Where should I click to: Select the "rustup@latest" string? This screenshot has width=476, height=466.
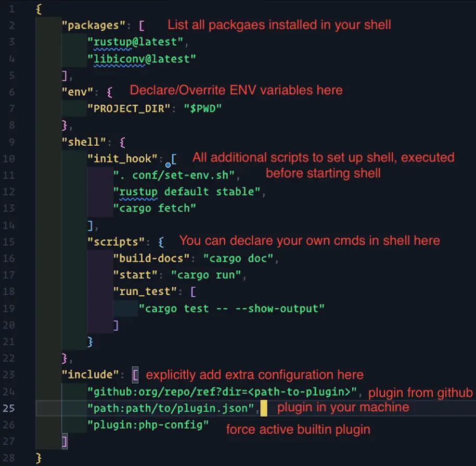[135, 42]
